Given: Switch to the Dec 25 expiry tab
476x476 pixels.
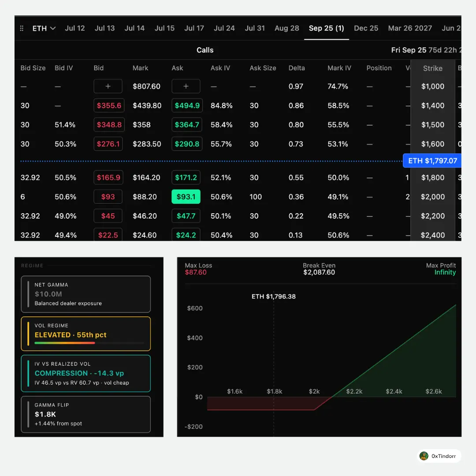Looking at the screenshot, I should point(366,28).
